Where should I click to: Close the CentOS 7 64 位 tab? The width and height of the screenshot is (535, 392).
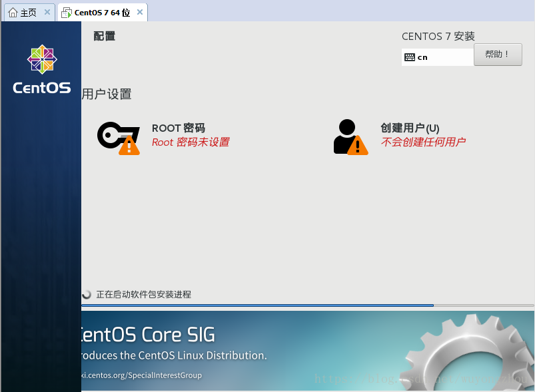tap(140, 12)
